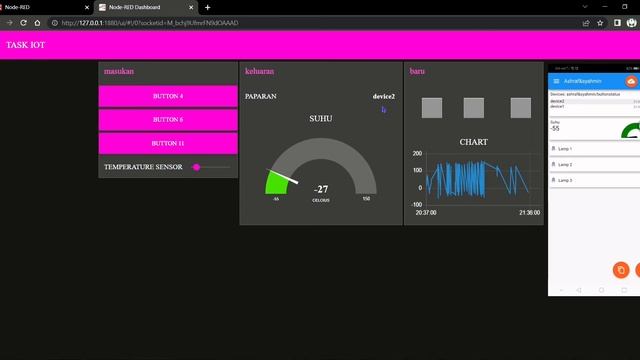Click the third gray indicator square in baru
The height and width of the screenshot is (360, 640).
(x=521, y=108)
